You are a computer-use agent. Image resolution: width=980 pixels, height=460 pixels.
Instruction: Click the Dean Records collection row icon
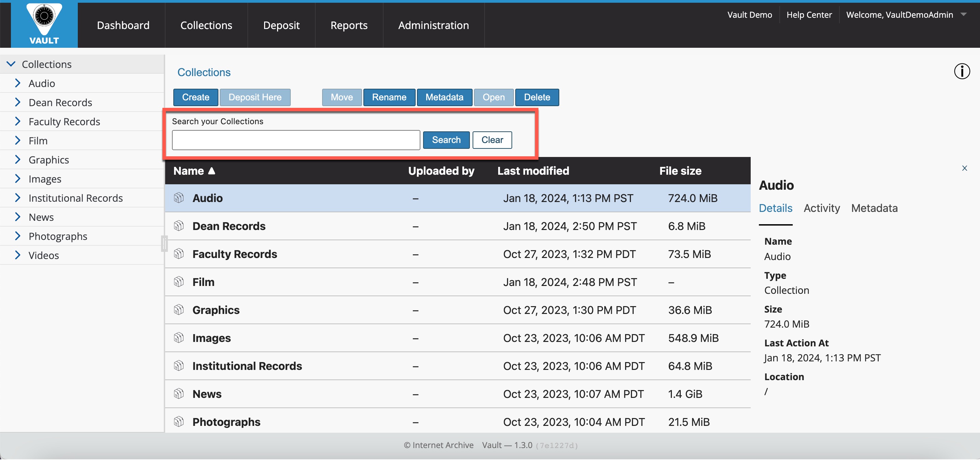tap(179, 226)
